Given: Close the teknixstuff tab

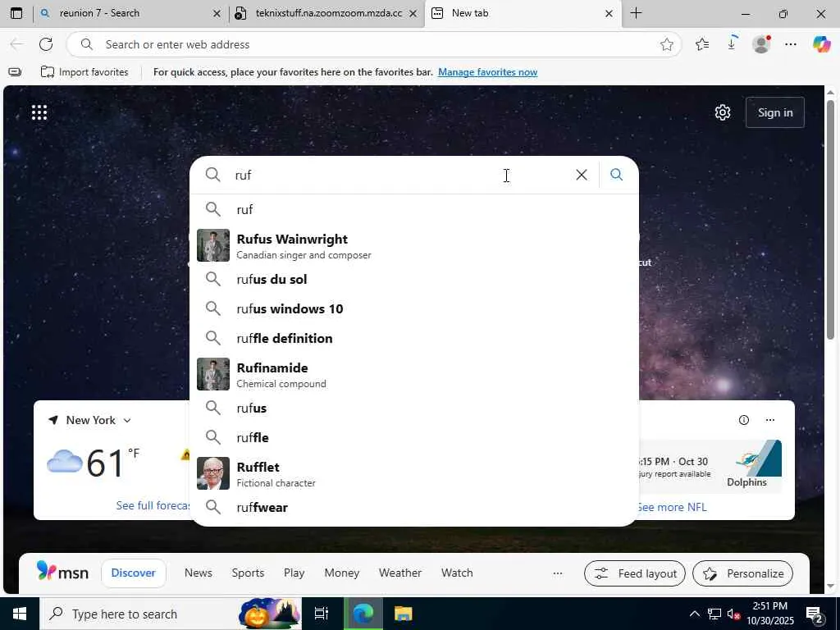Looking at the screenshot, I should pos(413,14).
